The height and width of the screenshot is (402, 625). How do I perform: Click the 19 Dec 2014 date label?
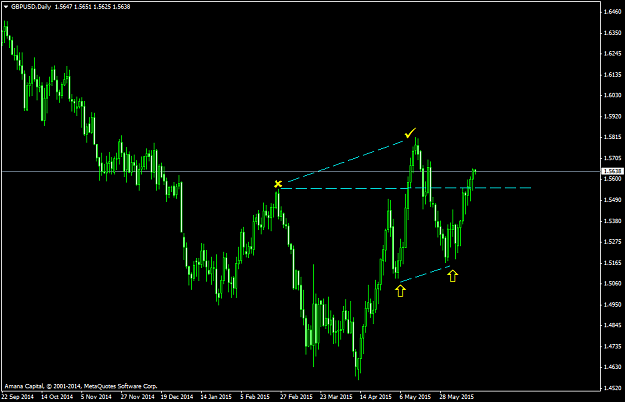coord(177,397)
